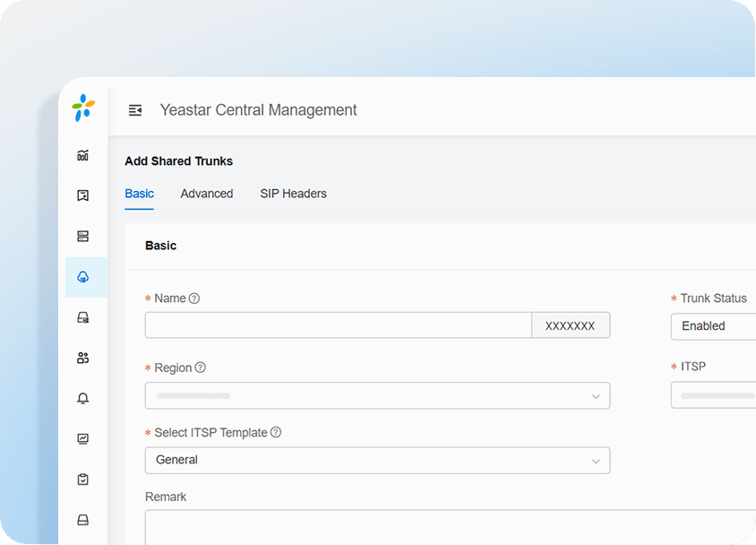The width and height of the screenshot is (756, 545).
Task: Show help for the Region field
Action: (x=200, y=368)
